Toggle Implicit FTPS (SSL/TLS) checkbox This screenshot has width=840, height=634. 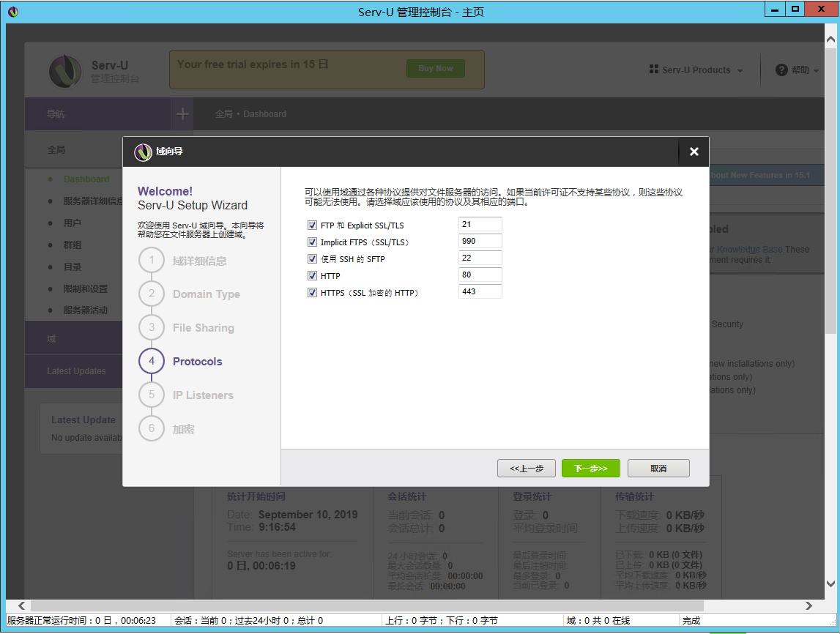pos(312,242)
